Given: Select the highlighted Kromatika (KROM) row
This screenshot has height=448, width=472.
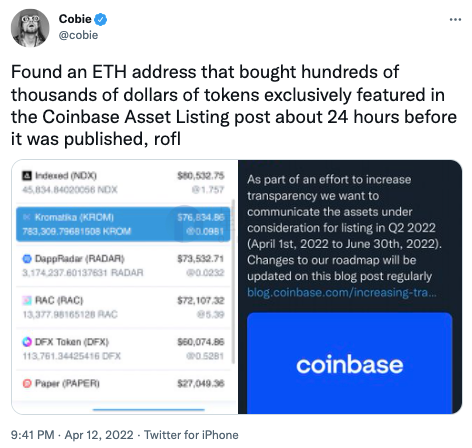Looking at the screenshot, I should point(123,224).
